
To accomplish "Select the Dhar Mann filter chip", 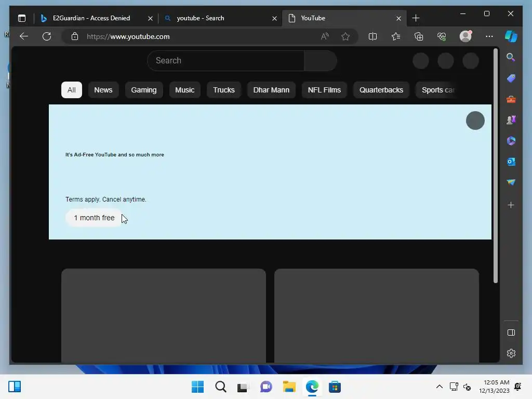I will (x=271, y=90).
